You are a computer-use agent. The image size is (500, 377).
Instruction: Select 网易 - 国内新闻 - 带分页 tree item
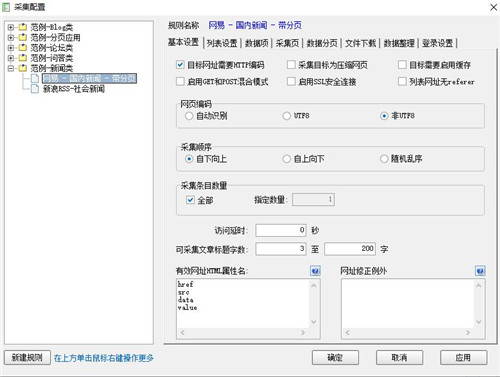tap(89, 78)
